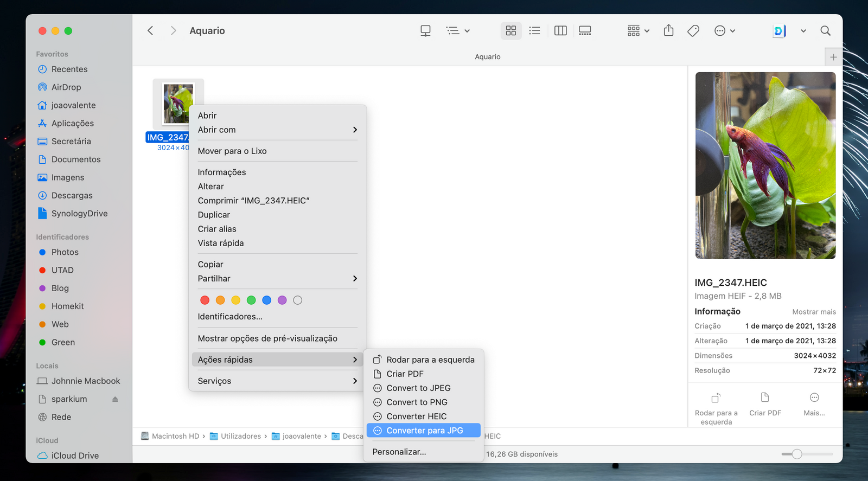Open the Finder search magnifier
Viewport: 868px width, 481px height.
[825, 31]
